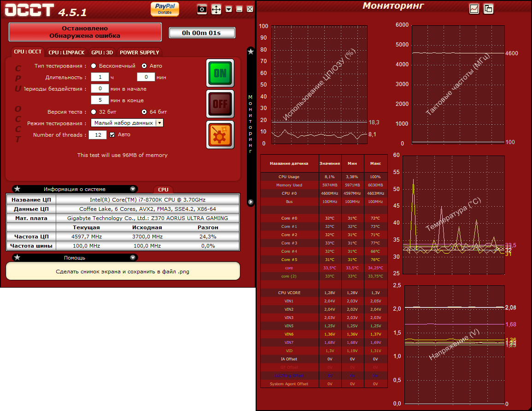Select the Авто test type radio
This screenshot has height=411, width=532.
[x=144, y=66]
